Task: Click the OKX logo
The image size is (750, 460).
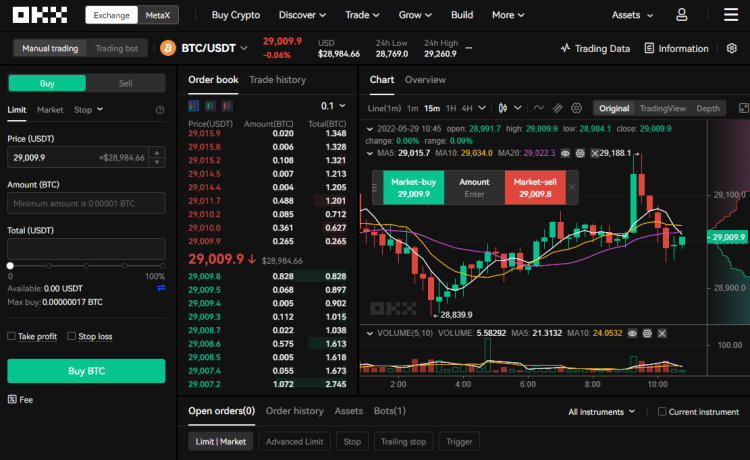Action: pos(40,15)
